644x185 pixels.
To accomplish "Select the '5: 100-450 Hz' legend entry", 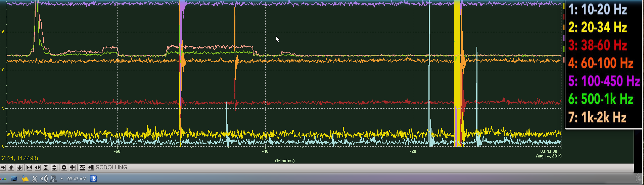I will point(604,81).
